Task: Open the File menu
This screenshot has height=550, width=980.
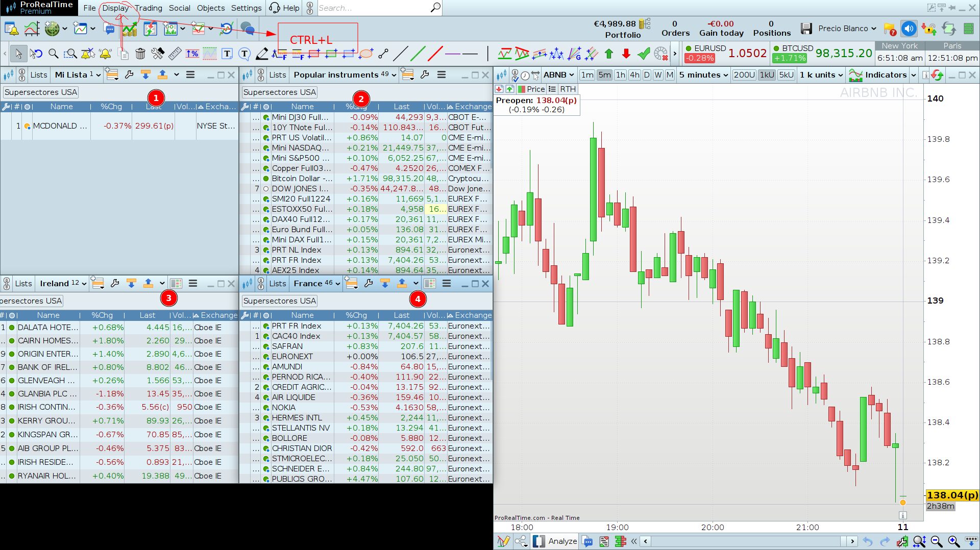Action: click(x=89, y=8)
